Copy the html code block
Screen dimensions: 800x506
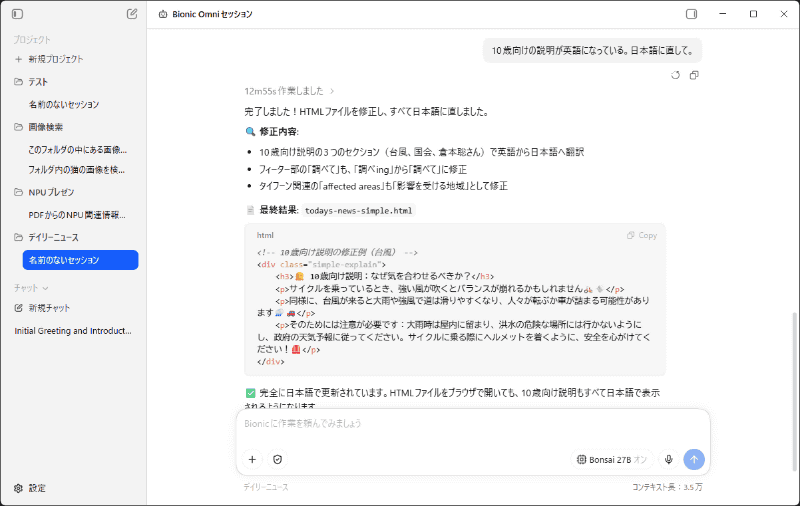pyautogui.click(x=642, y=235)
